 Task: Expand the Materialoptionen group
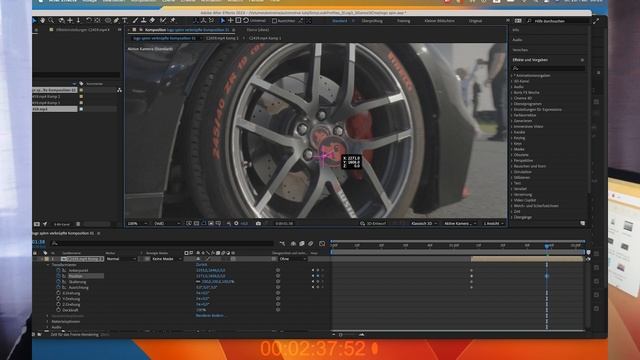coord(48,322)
